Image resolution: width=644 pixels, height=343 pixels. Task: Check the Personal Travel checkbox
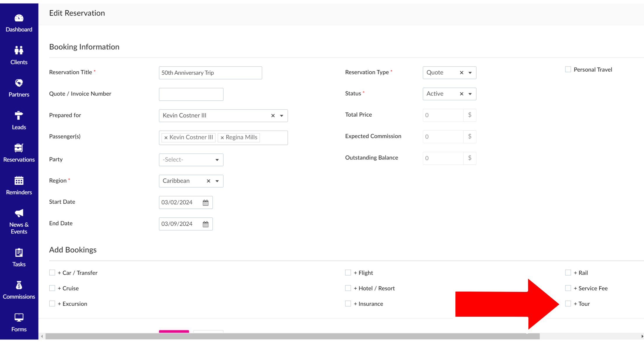(x=568, y=70)
